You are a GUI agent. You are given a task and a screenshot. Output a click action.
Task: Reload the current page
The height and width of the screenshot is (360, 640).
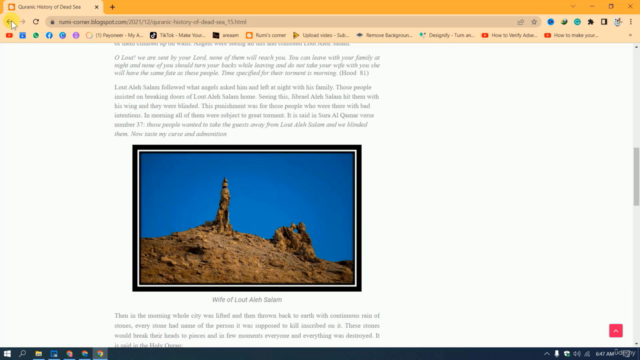click(36, 22)
